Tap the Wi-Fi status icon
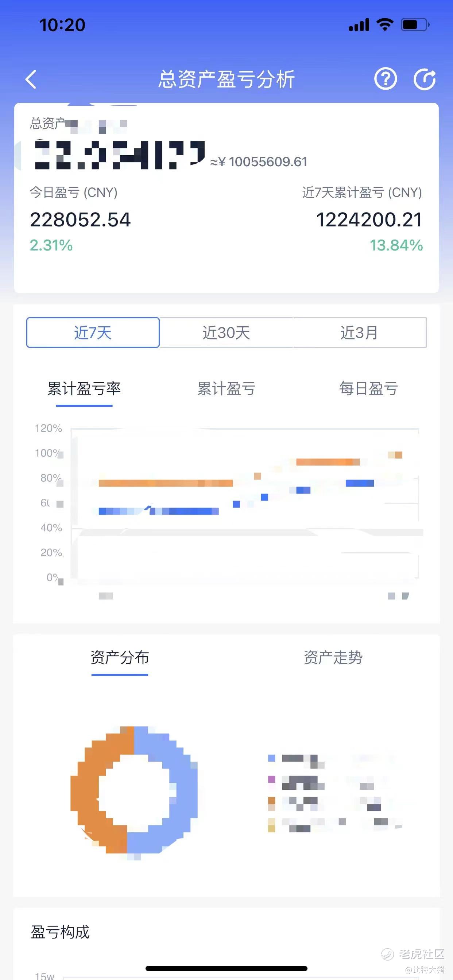 384,25
